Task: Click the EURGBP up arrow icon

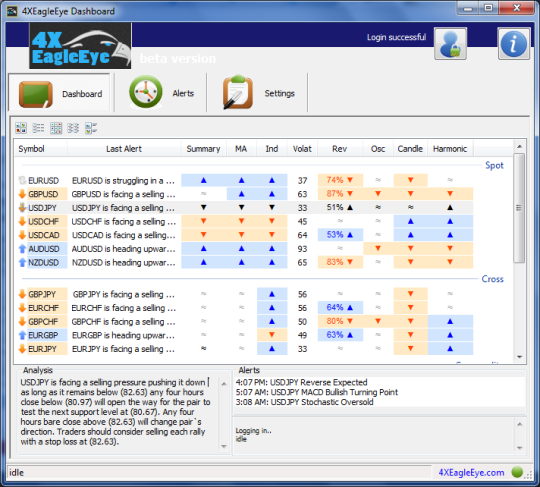Action: (x=22, y=335)
